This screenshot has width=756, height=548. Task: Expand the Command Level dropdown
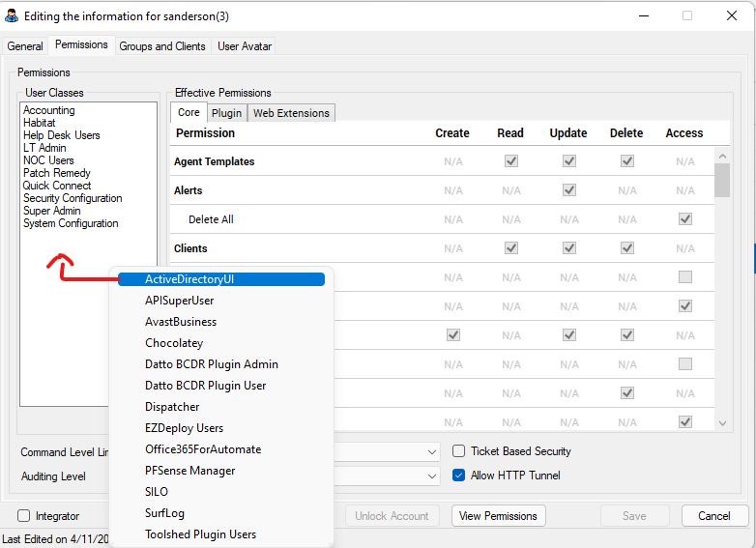(432, 451)
